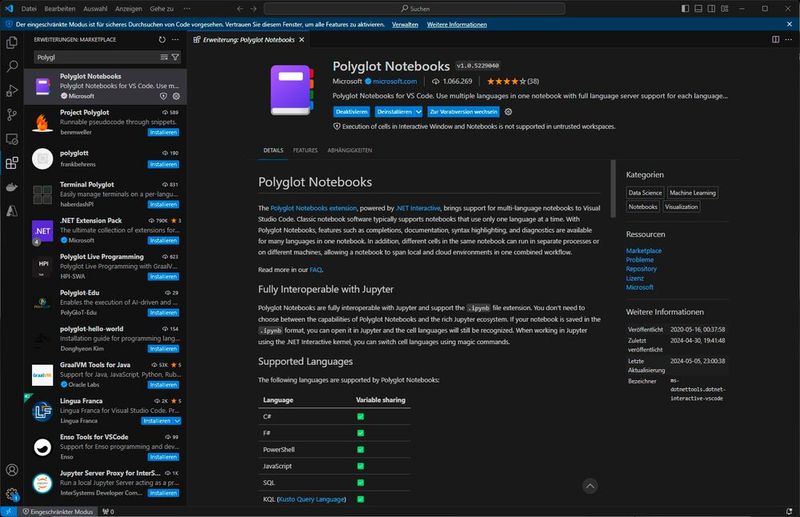
Task: Open the Bearbeiten menu
Action: pos(60,9)
